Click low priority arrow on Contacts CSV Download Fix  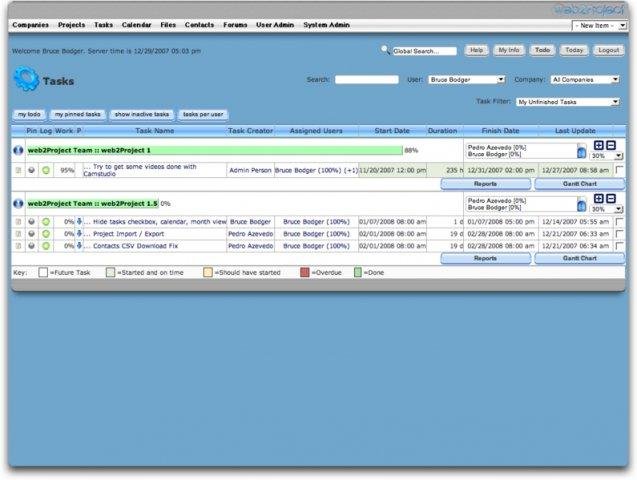click(80, 246)
